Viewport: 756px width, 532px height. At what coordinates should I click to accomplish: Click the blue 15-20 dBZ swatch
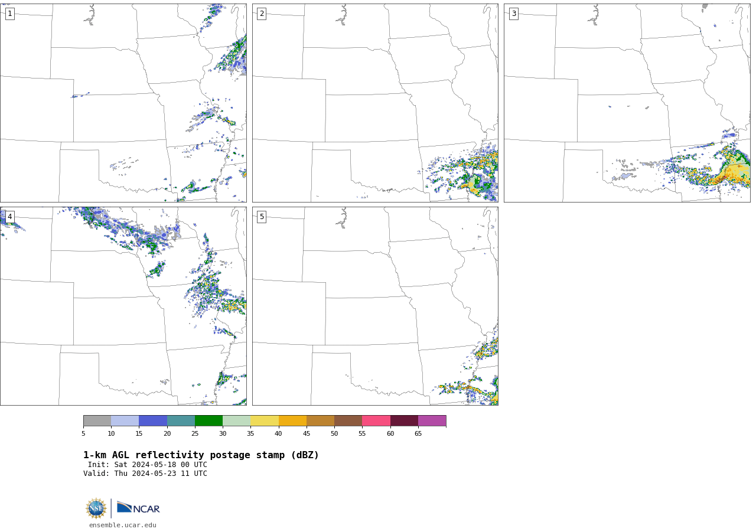153,420
